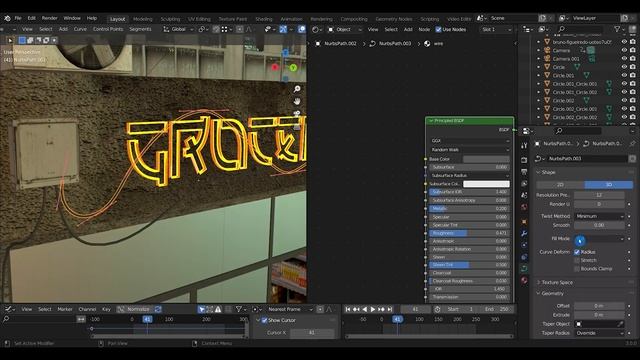Image resolution: width=640 pixels, height=360 pixels.
Task: Click the new scene icon next to Scene
Action: click(x=542, y=18)
